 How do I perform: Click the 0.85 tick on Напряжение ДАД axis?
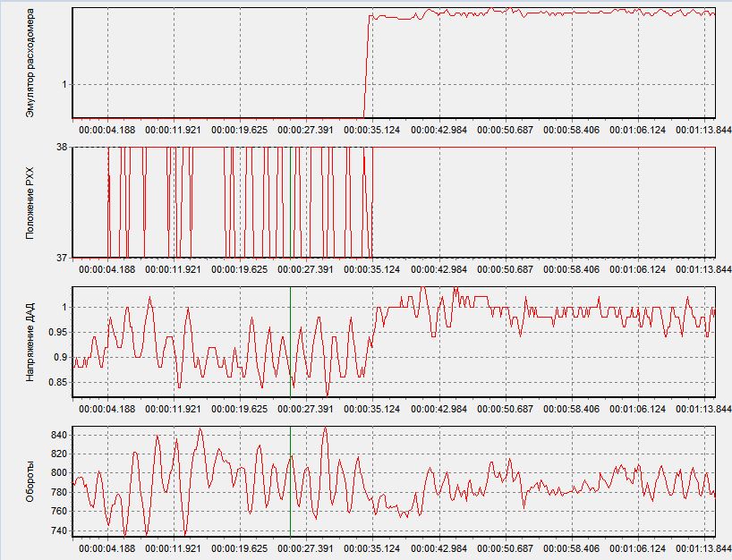(x=58, y=382)
